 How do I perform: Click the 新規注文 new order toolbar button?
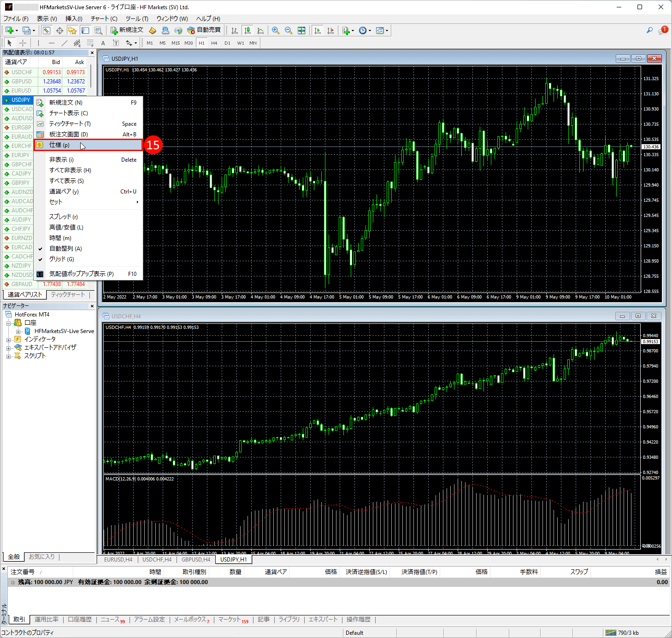coord(127,30)
